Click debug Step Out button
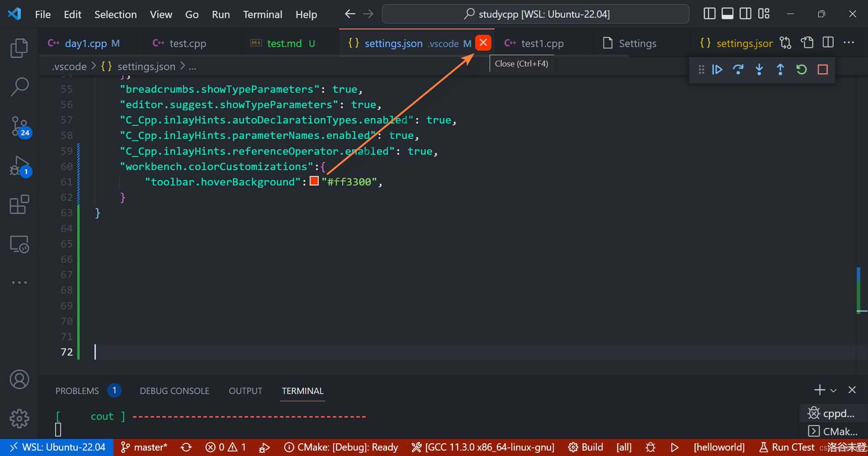The width and height of the screenshot is (868, 456). (x=780, y=70)
